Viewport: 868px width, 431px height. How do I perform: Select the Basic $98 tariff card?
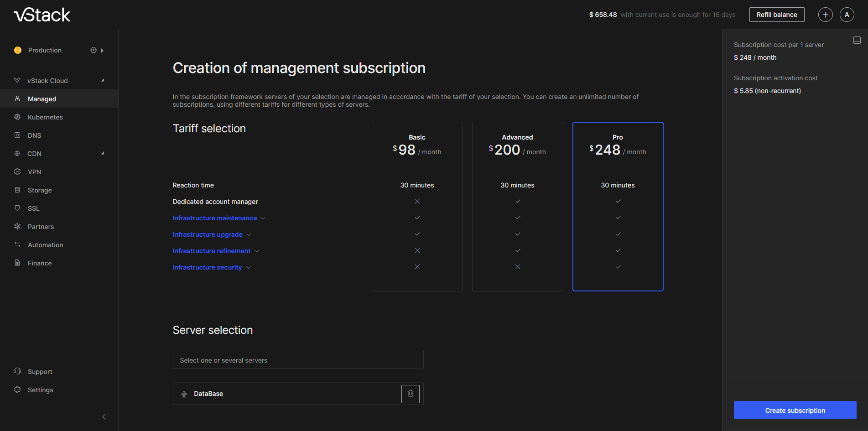click(x=417, y=206)
